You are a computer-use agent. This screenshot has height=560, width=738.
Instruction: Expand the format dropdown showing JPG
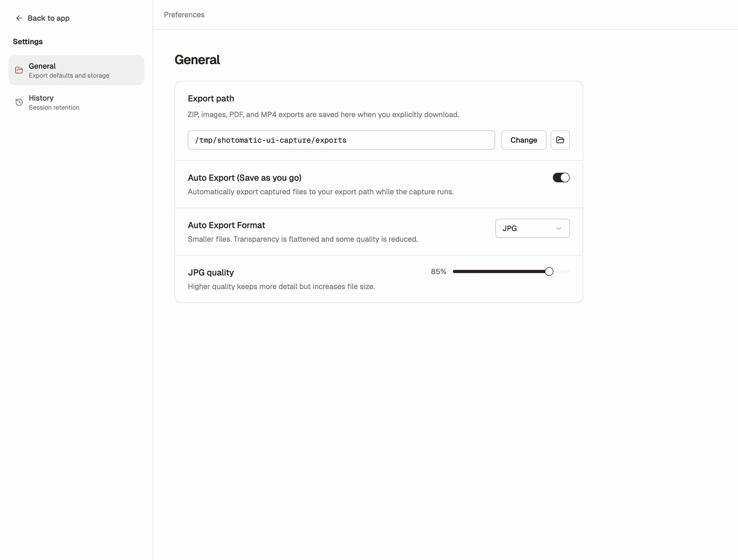532,228
